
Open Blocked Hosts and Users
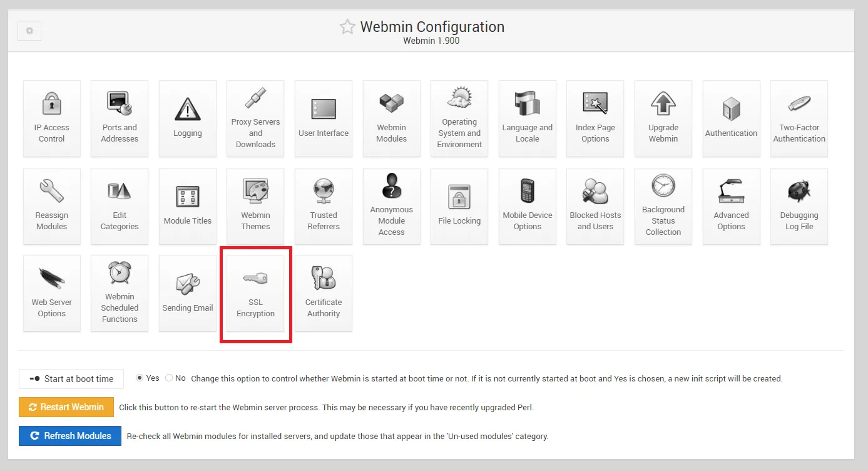(x=595, y=206)
